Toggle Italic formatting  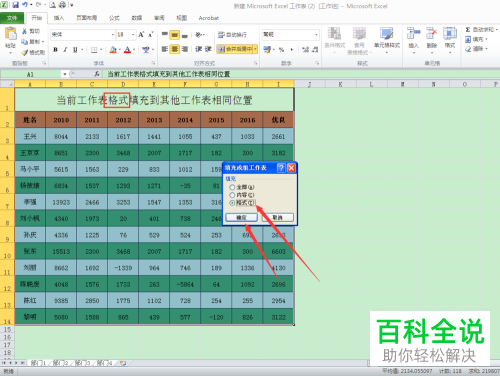point(65,50)
